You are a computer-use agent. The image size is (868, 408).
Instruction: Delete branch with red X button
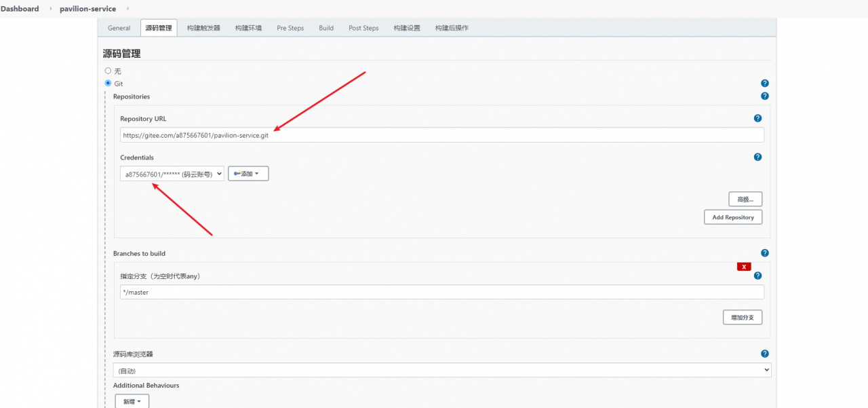click(744, 266)
